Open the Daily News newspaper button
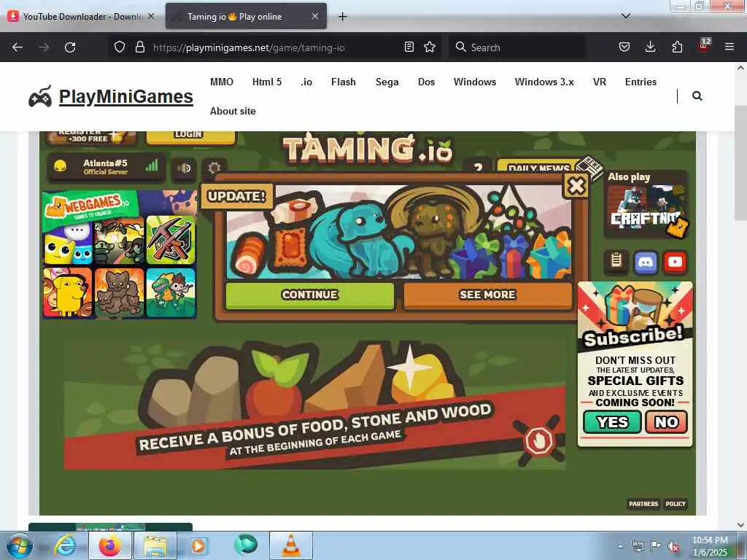The image size is (747, 560). coord(548,167)
